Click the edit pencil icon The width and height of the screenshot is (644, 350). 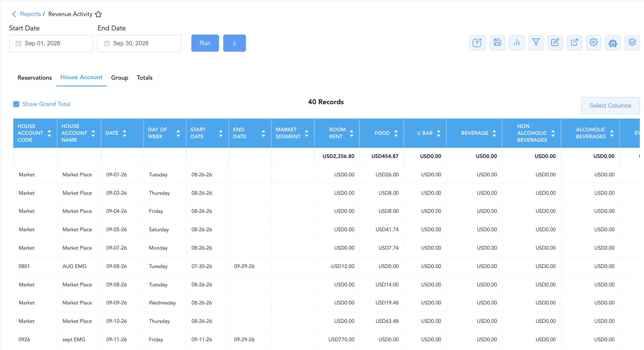(555, 43)
